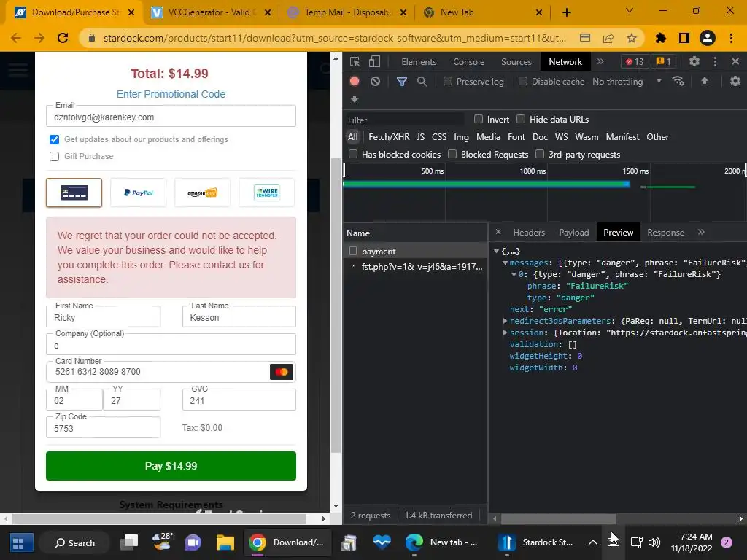The height and width of the screenshot is (560, 747).
Task: Check Has blocked cookies
Action: point(353,155)
